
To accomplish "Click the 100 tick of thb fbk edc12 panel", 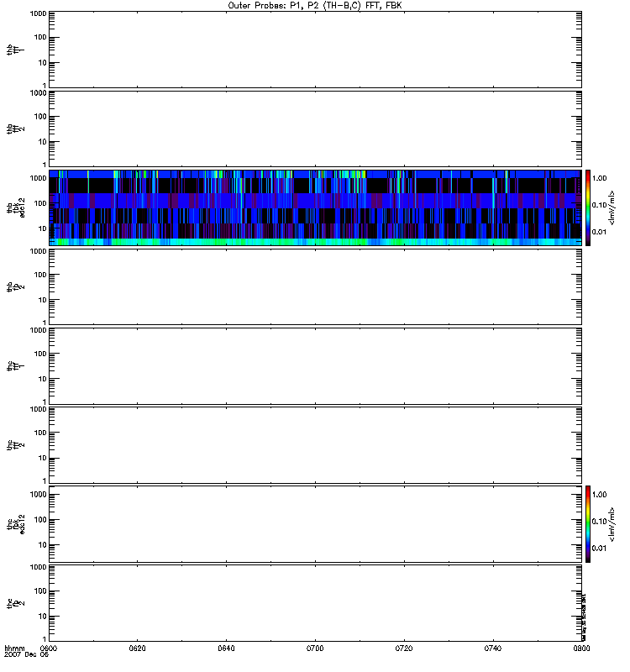I will (40, 203).
